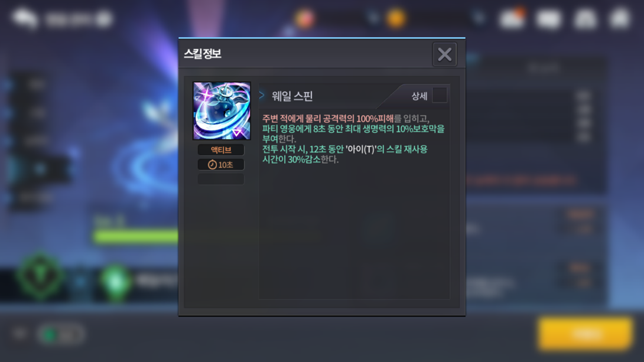Click the green gem icon
Screen dimensions: 644x362
[116, 282]
